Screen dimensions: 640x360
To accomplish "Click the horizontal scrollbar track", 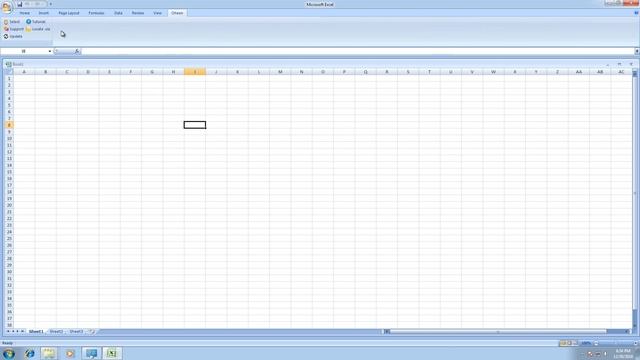I will coord(506,331).
